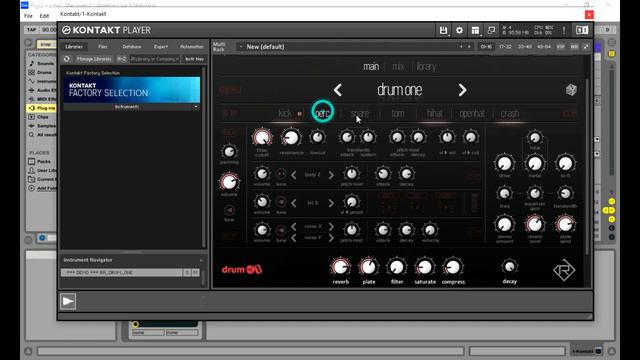640x360 pixels.
Task: Show channels 17-32 rack page
Action: click(x=505, y=47)
